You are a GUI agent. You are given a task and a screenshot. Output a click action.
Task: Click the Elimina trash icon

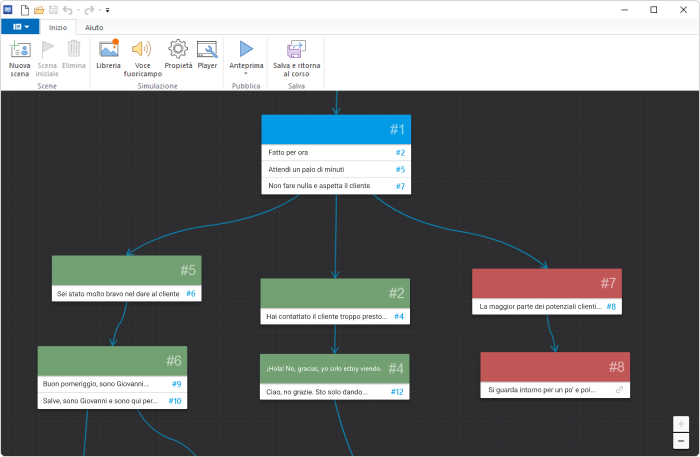click(74, 49)
